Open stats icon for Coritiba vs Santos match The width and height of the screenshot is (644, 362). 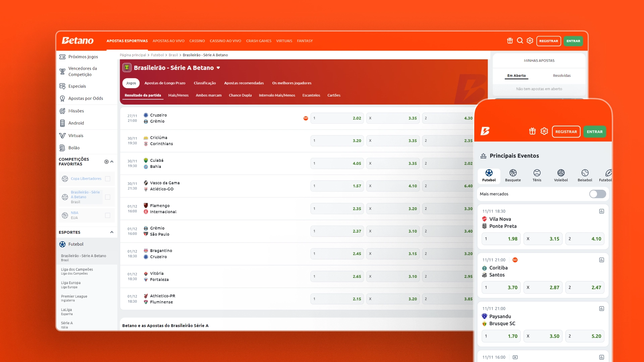(x=602, y=260)
